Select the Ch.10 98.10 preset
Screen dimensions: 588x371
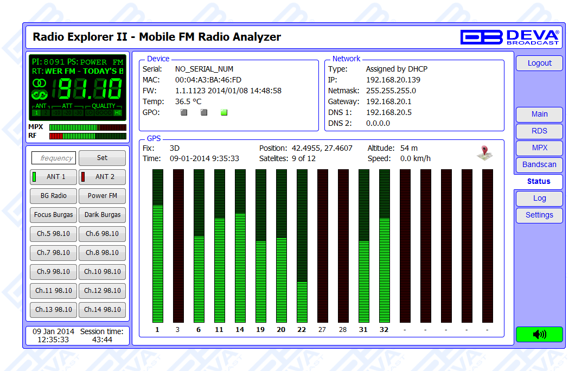click(102, 272)
